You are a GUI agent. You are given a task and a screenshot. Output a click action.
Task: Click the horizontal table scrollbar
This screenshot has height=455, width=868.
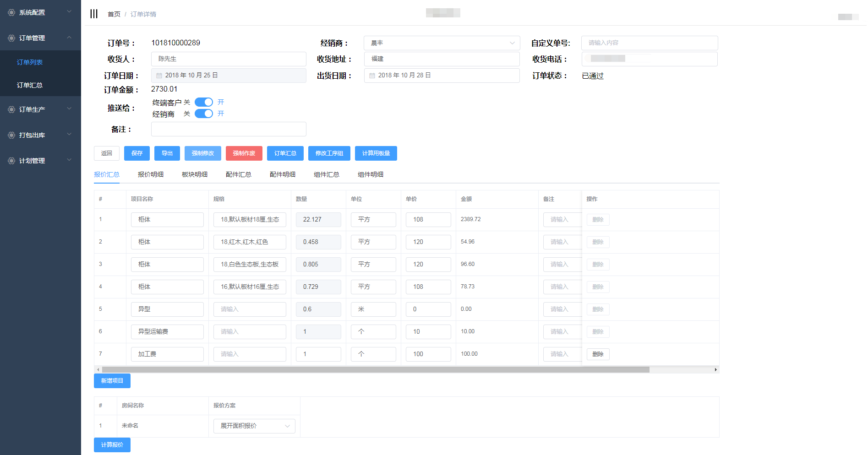(376, 369)
